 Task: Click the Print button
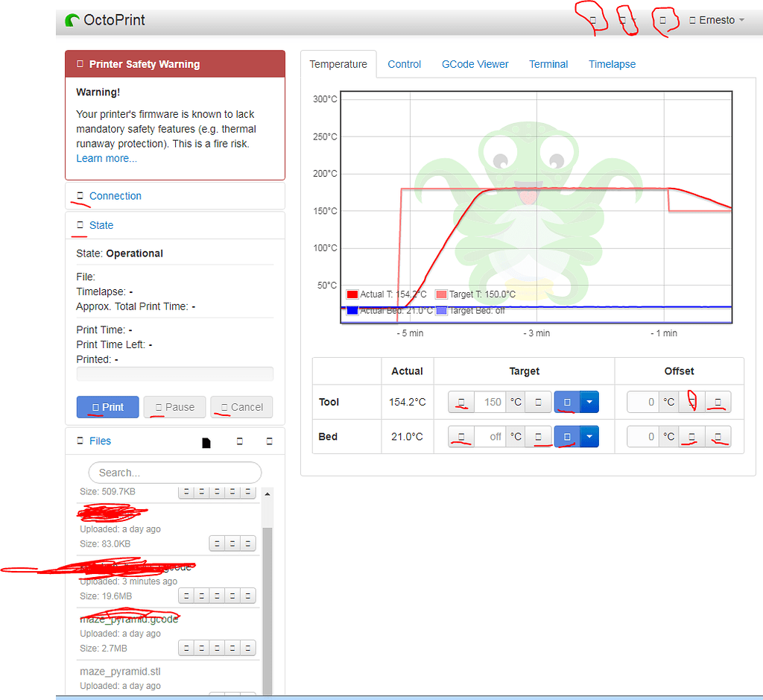107,407
